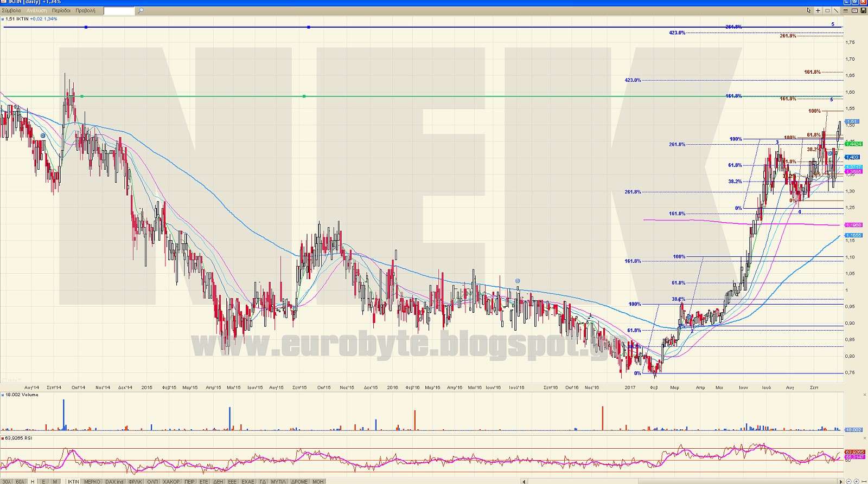868x484 pixels.
Task: Switch to 60λ timeframe
Action: [x=20, y=481]
